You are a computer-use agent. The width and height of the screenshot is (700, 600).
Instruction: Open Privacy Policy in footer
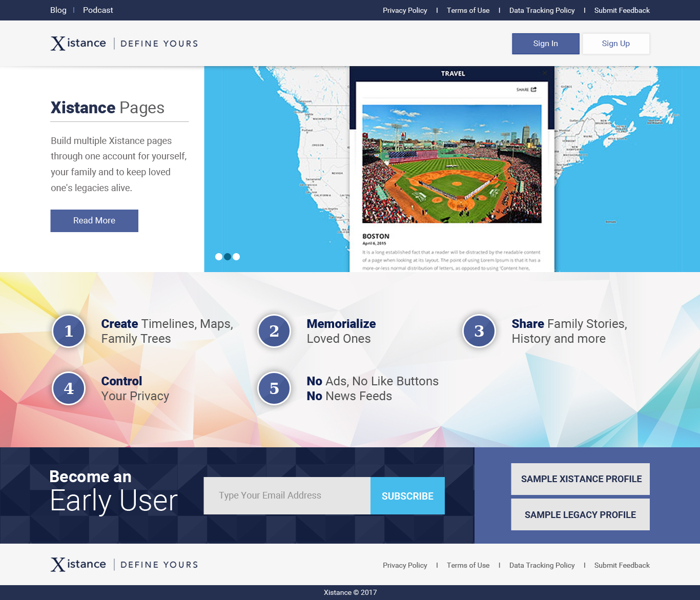click(405, 565)
